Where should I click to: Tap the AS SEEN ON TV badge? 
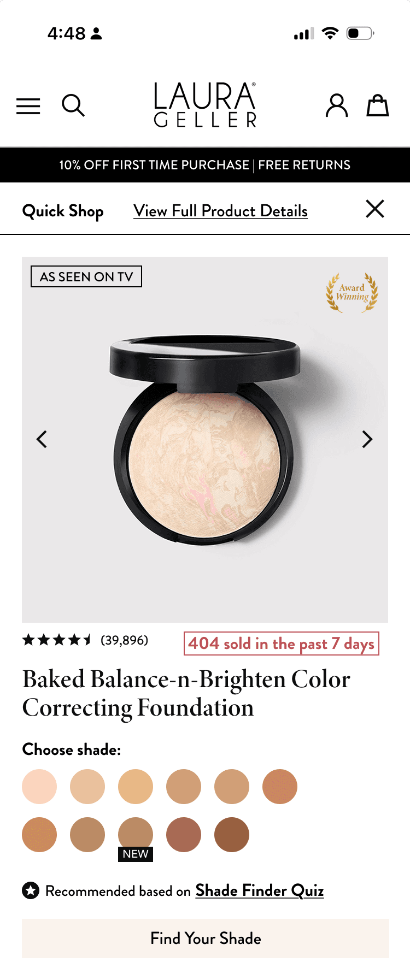(86, 276)
